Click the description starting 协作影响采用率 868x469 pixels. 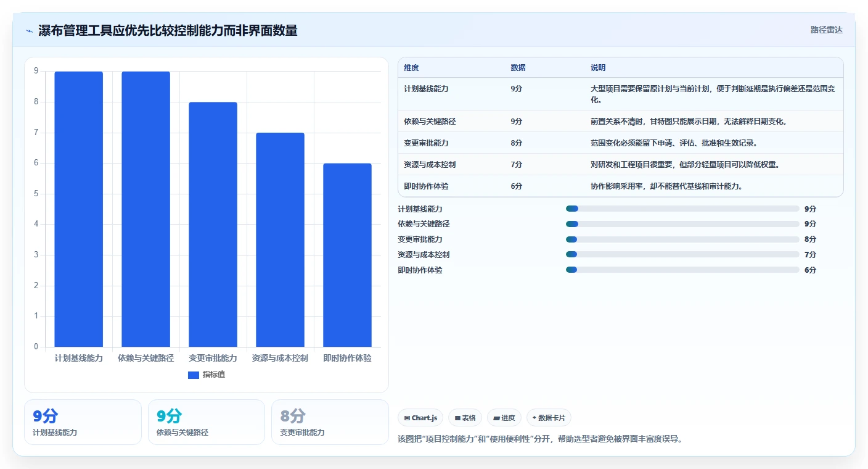click(666, 186)
